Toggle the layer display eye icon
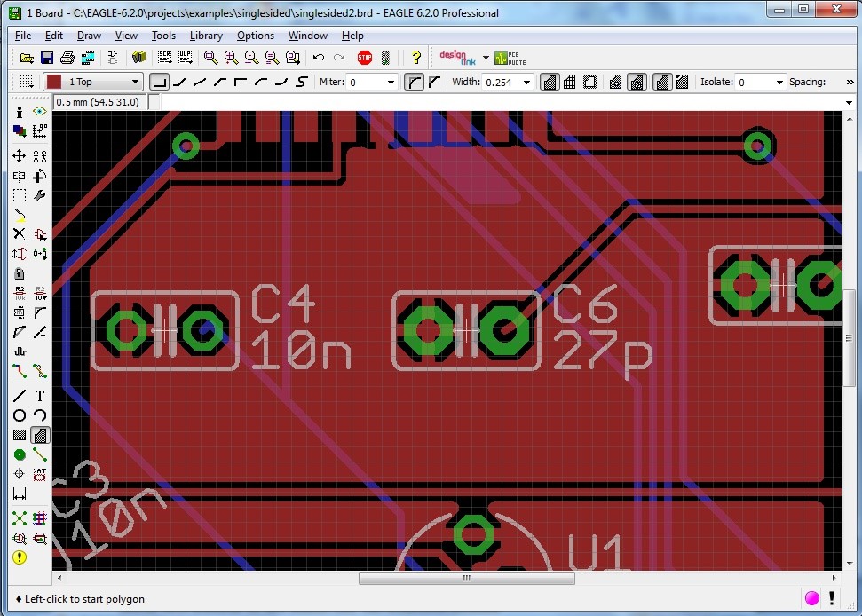This screenshot has width=862, height=616. tap(40, 112)
